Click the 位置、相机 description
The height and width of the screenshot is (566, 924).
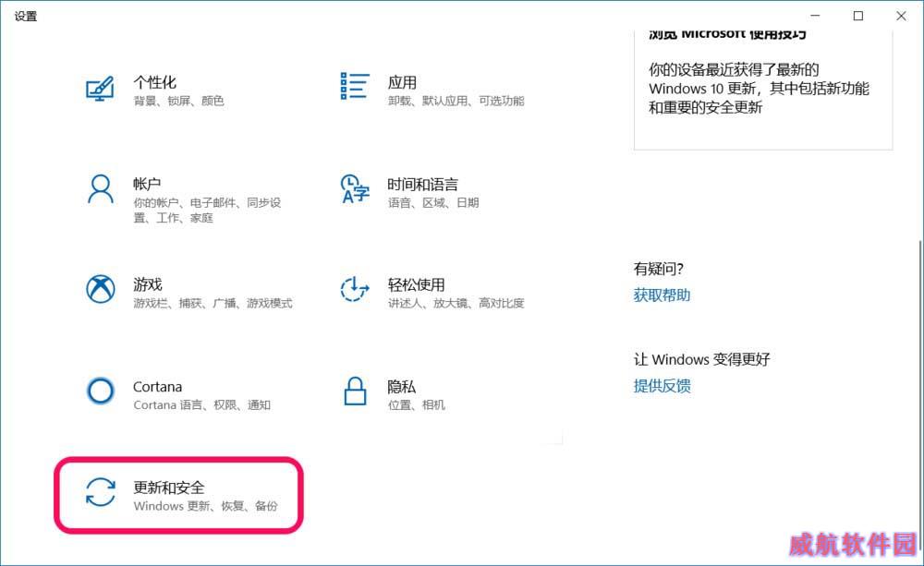[x=416, y=405]
